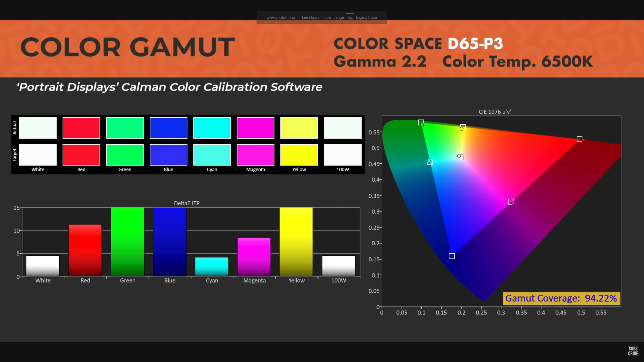Click the Magenta DeltaE bar
The image size is (644, 362).
coord(254,256)
